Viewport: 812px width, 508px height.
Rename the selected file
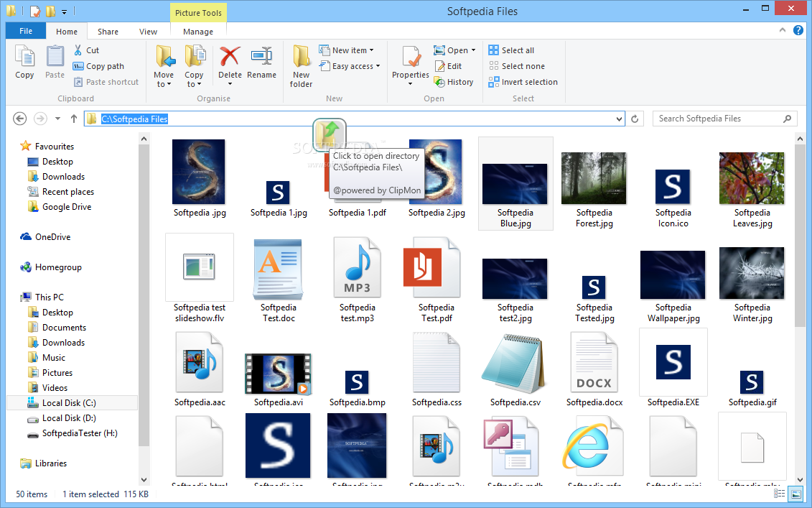(x=261, y=62)
